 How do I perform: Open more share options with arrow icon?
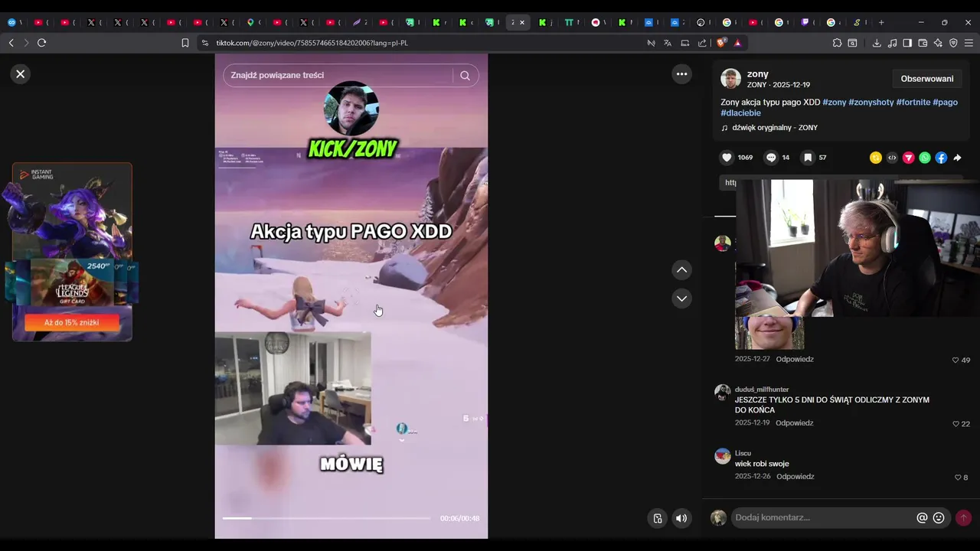[x=957, y=158]
